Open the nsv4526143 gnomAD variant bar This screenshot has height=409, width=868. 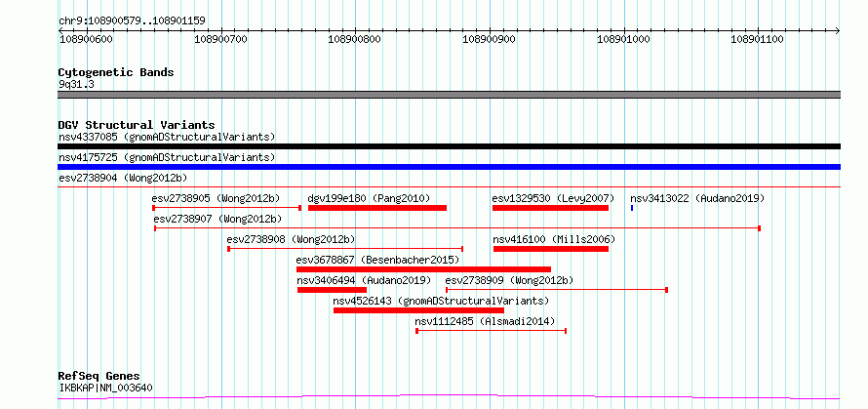[x=418, y=310]
